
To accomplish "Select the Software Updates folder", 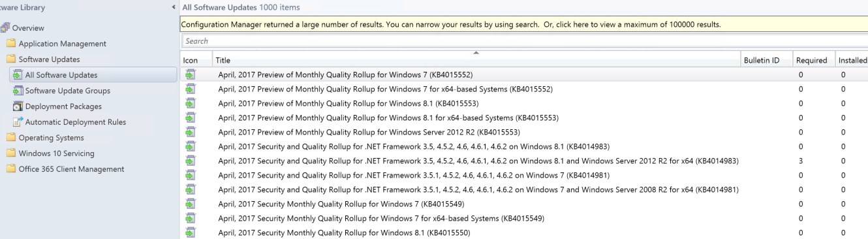I will pos(49,59).
